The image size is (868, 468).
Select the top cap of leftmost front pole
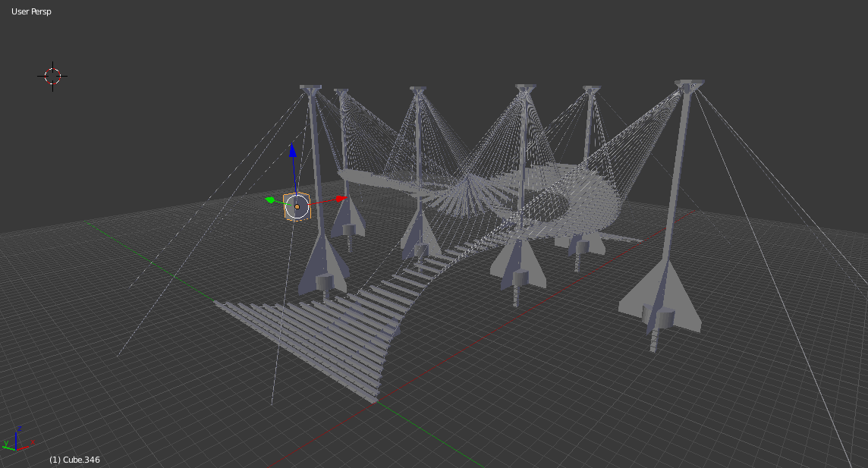(310, 90)
